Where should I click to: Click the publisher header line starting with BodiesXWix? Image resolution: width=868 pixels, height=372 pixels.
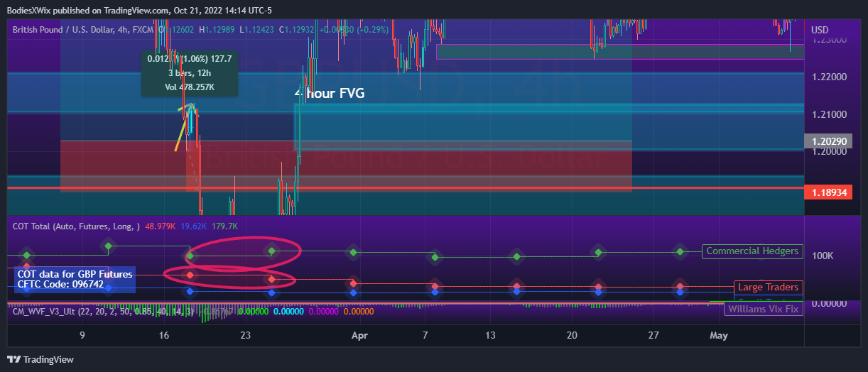coord(139,10)
